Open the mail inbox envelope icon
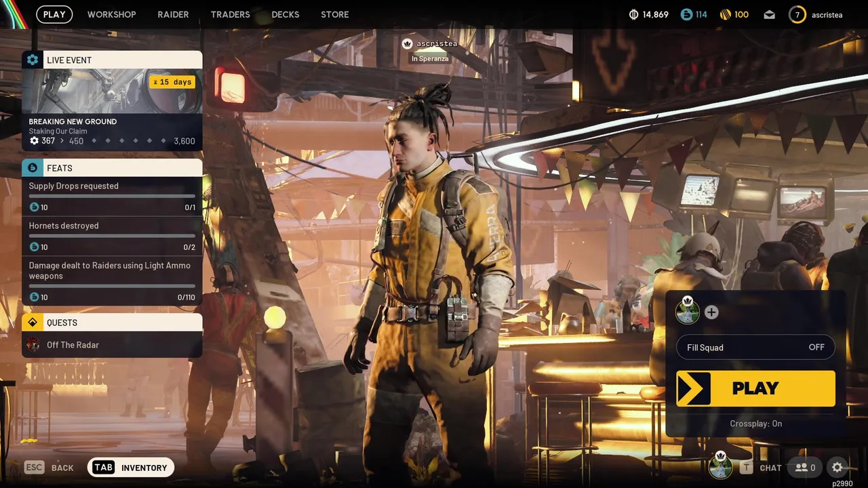Viewport: 868px width, 488px height. [769, 14]
